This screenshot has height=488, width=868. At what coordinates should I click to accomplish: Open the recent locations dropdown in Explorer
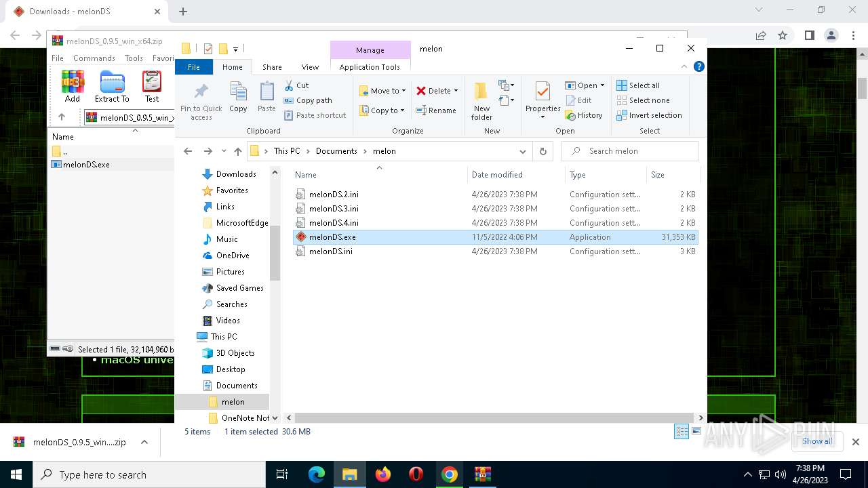(x=223, y=151)
